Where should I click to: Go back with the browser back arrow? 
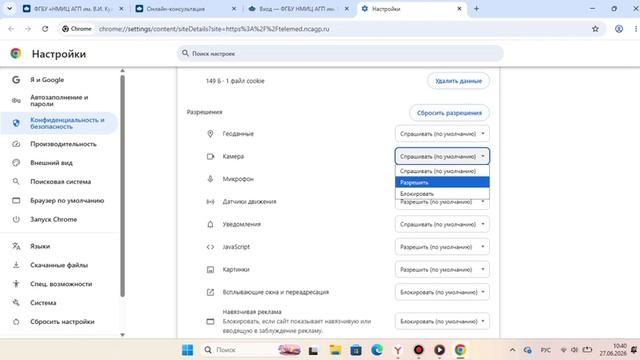(11, 29)
